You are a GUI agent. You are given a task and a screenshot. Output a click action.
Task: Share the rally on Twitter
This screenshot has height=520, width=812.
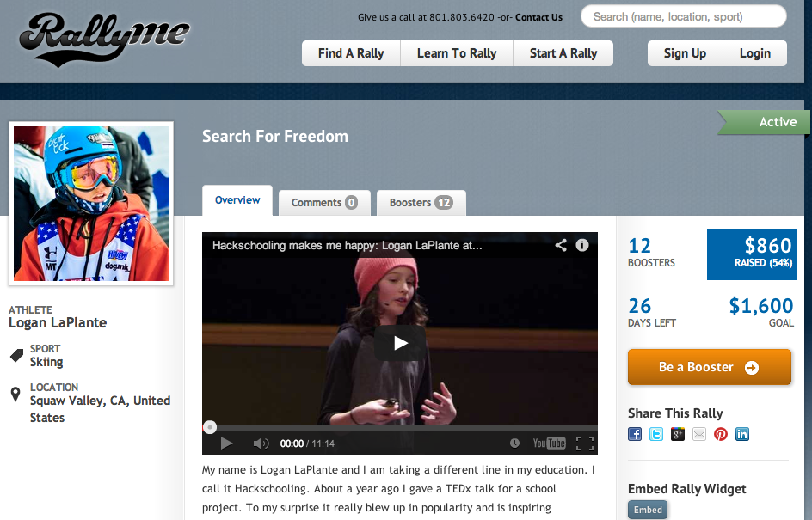pos(656,434)
